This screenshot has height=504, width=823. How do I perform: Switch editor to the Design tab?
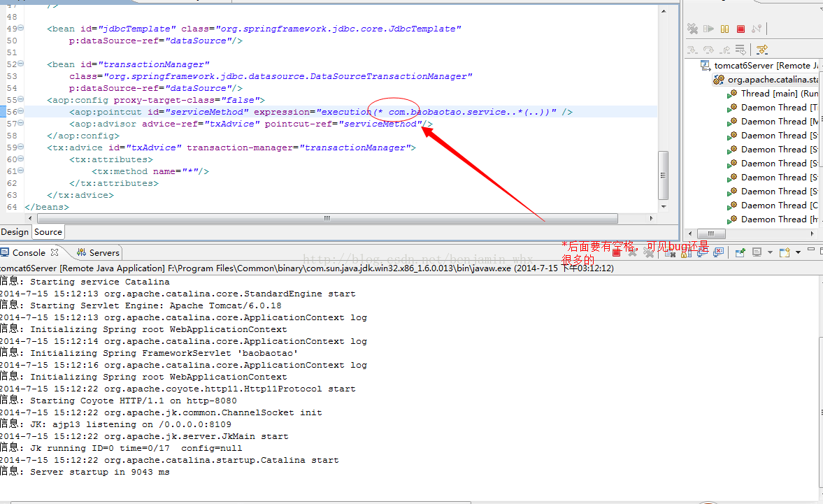pyautogui.click(x=15, y=232)
